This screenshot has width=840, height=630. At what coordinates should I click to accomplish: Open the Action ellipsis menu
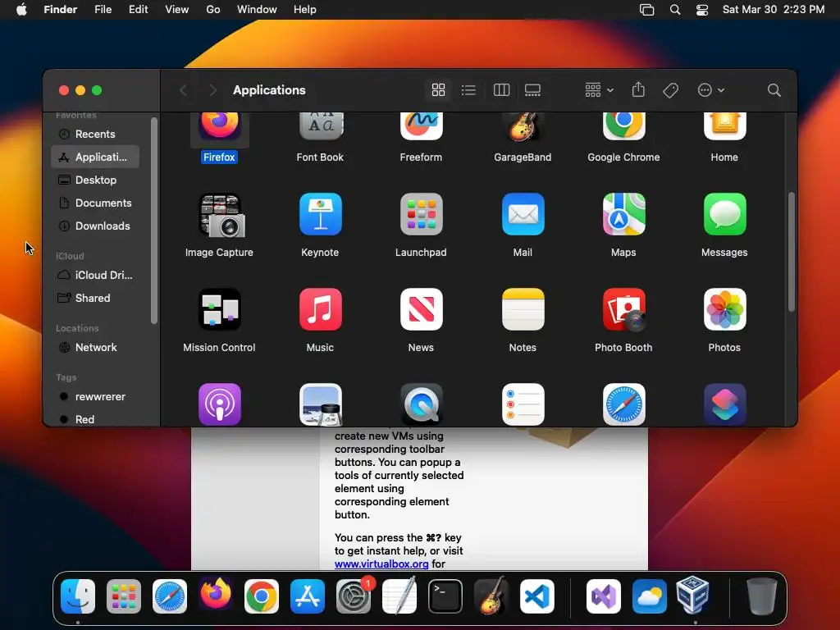(711, 90)
